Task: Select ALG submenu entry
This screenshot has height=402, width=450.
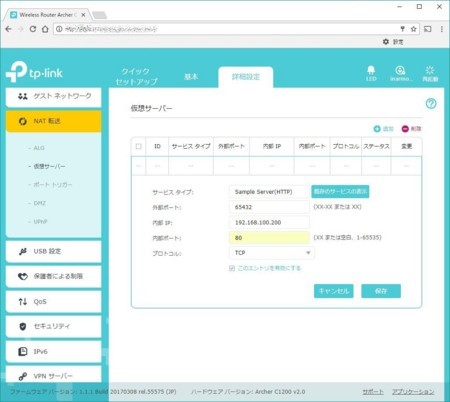Action: [x=39, y=148]
